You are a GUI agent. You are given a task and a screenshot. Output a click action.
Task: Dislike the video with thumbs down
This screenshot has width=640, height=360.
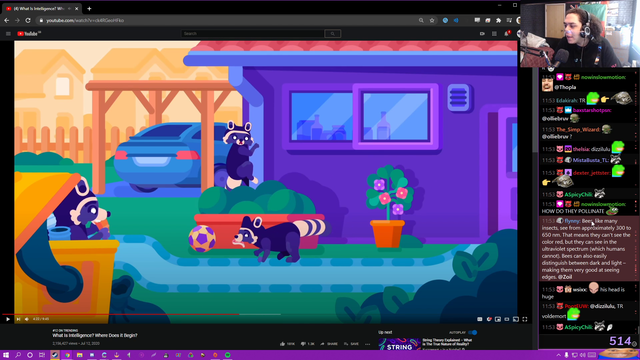[x=307, y=344]
